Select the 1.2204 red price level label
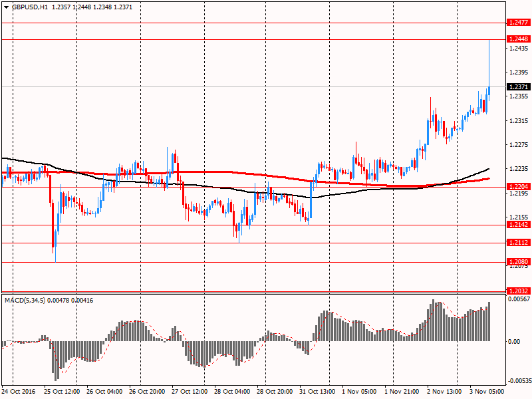Image resolution: width=532 pixels, height=399 pixels. pos(519,187)
